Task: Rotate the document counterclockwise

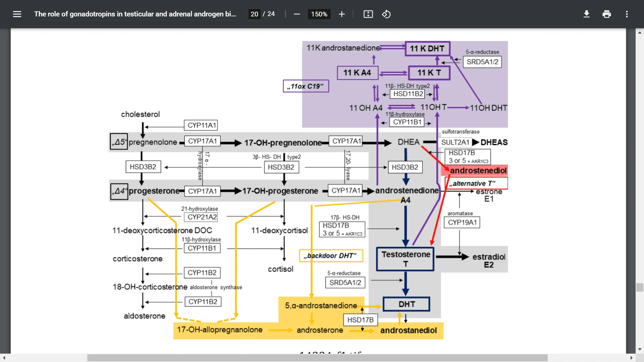Action: click(386, 14)
